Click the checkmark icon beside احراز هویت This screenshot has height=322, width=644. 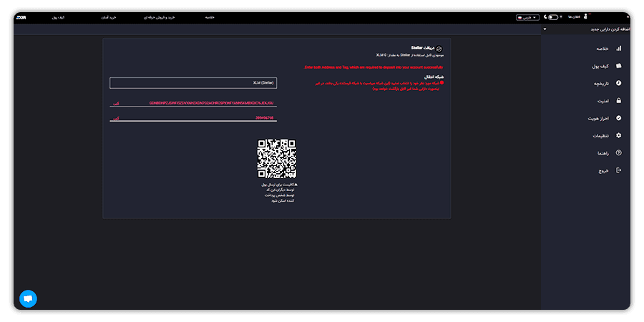click(618, 118)
